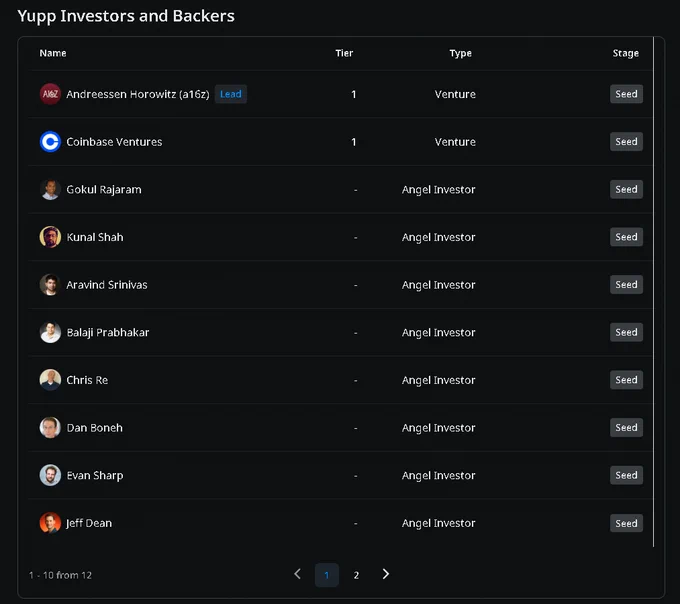Go to next page with right arrow
The width and height of the screenshot is (680, 604).
pyautogui.click(x=386, y=575)
